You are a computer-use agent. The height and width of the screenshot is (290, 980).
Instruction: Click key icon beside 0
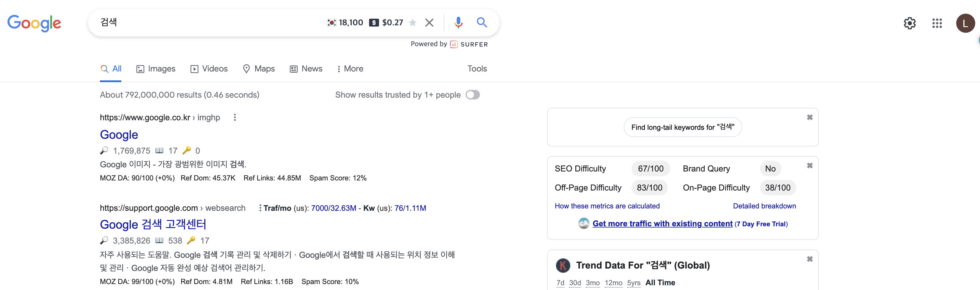point(186,150)
